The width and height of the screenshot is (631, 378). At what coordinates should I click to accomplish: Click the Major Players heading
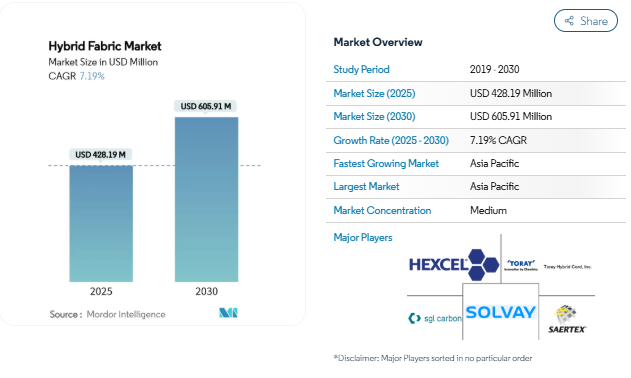pyautogui.click(x=363, y=238)
